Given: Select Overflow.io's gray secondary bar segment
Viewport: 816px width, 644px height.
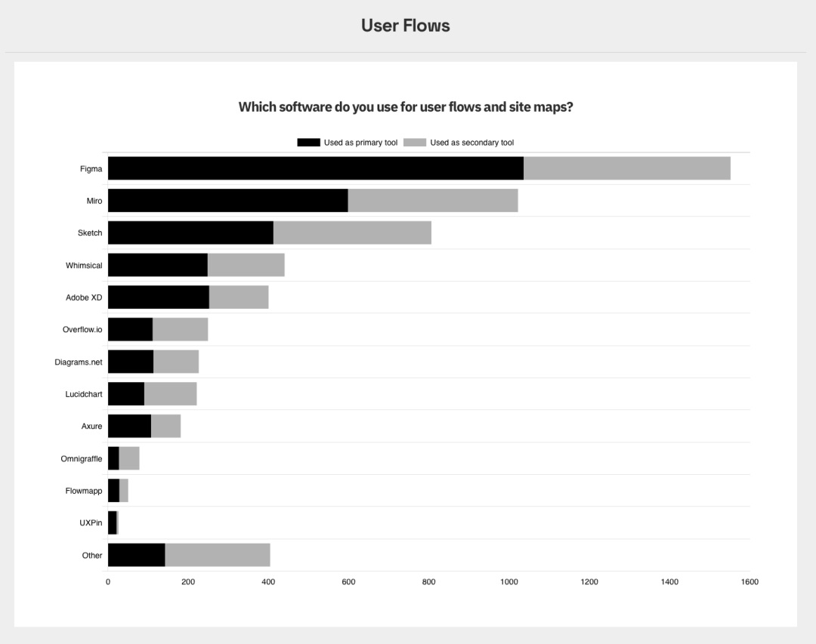Looking at the screenshot, I should 180,330.
